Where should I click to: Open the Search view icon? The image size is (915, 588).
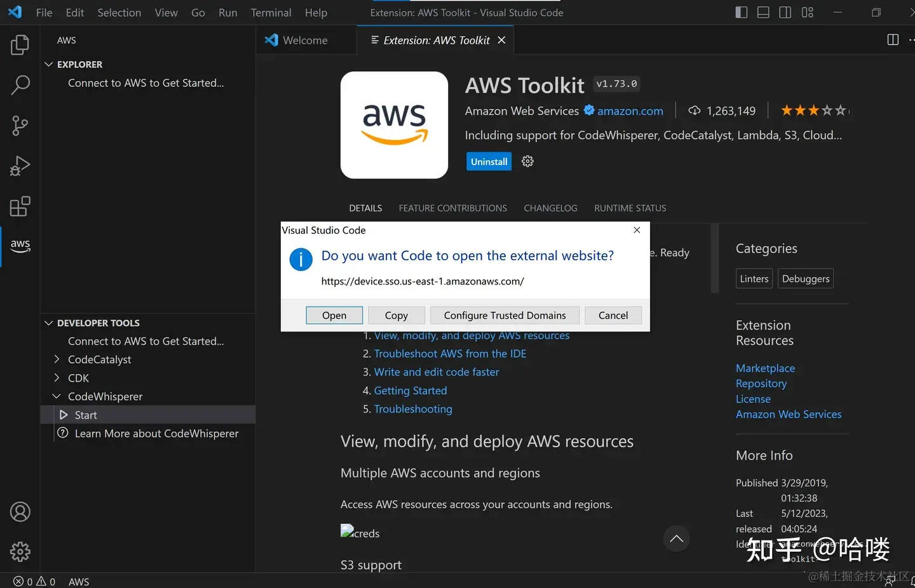20,85
